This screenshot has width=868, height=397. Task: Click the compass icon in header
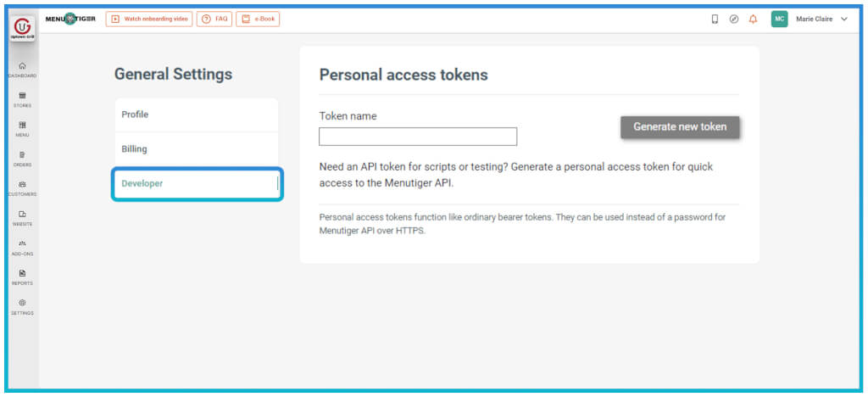coord(734,20)
